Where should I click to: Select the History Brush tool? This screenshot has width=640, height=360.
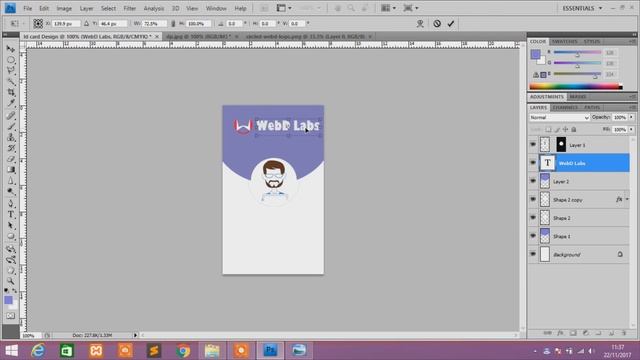click(11, 148)
